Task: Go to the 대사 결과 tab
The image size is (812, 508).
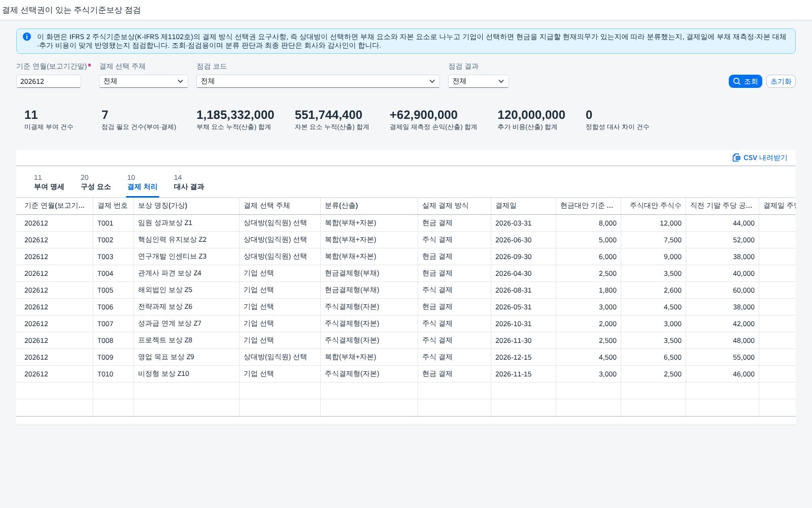Action: (x=189, y=182)
